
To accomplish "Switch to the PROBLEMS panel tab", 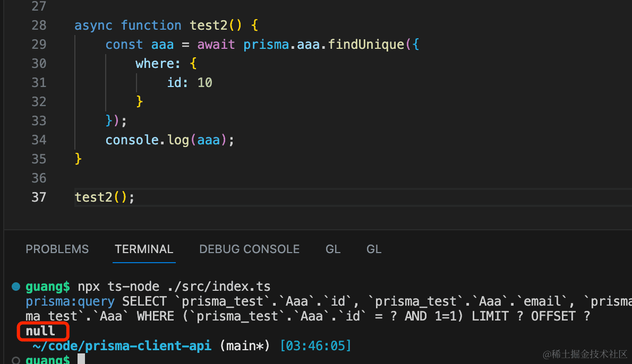I will point(57,249).
